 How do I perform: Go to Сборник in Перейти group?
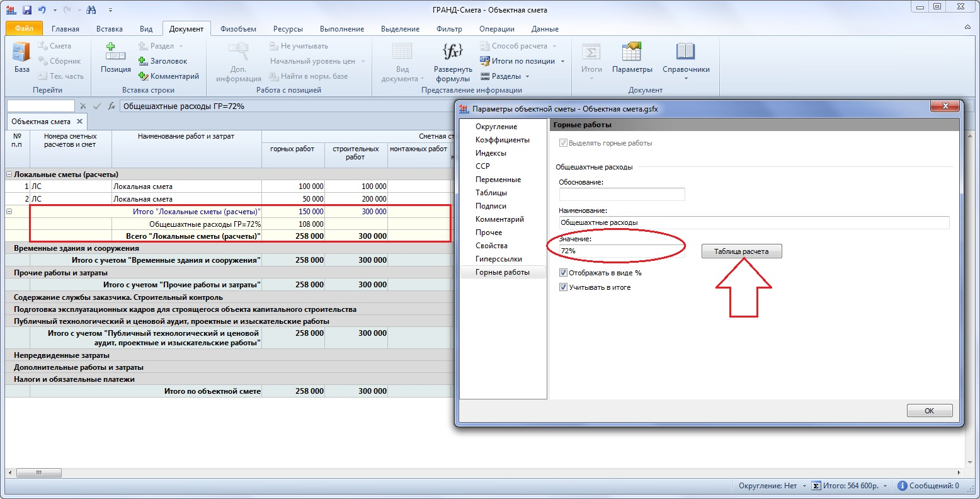pyautogui.click(x=59, y=61)
